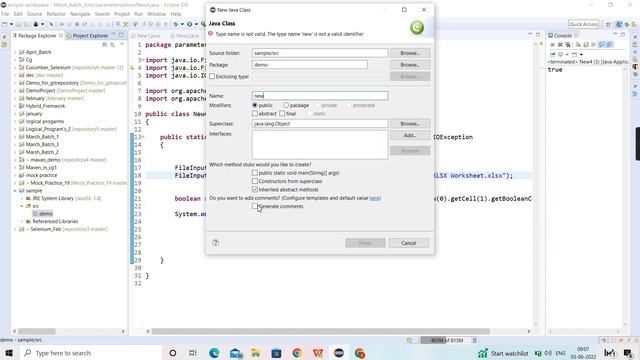Click the Superclass text field
This screenshot has height=360, width=640.
(320, 124)
